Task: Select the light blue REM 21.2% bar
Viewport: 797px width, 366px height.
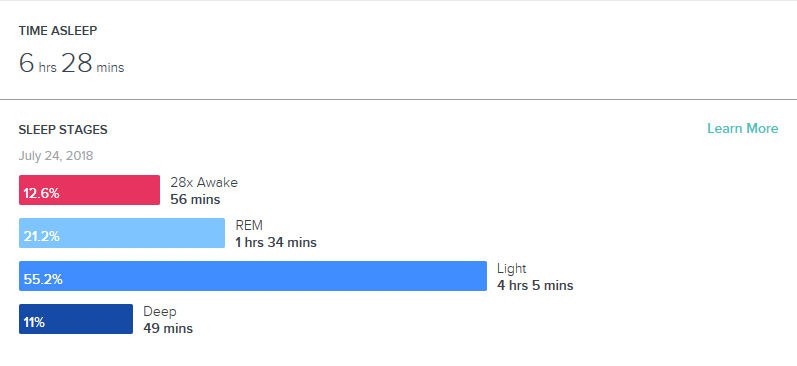Action: coord(122,233)
